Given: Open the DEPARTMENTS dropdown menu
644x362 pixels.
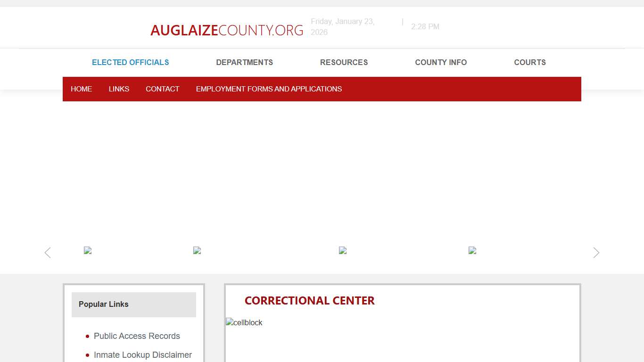Looking at the screenshot, I should click(x=244, y=62).
